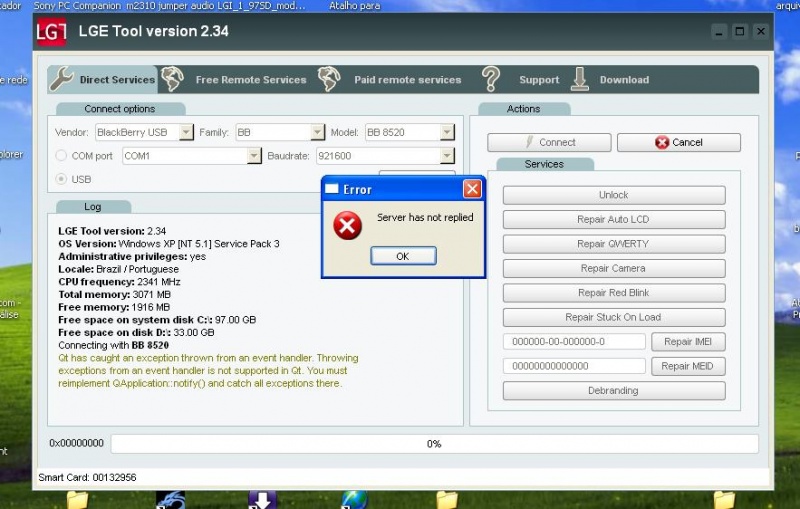The height and width of the screenshot is (509, 800).
Task: Click the 'CPU frequency: 2341 MHz' log line
Action: click(x=119, y=282)
